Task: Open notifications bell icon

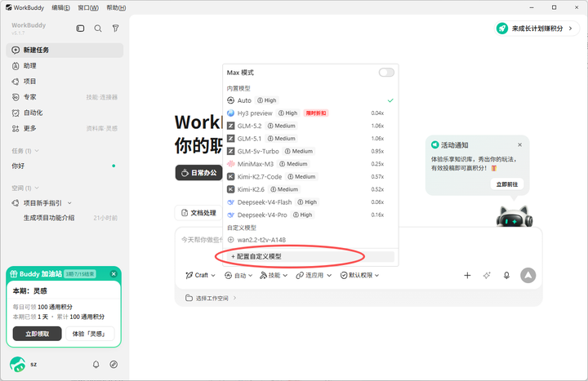Action: pyautogui.click(x=96, y=364)
